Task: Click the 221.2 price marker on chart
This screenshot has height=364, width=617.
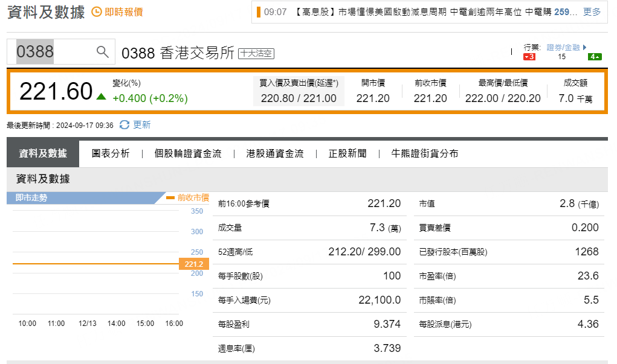Action: point(193,264)
